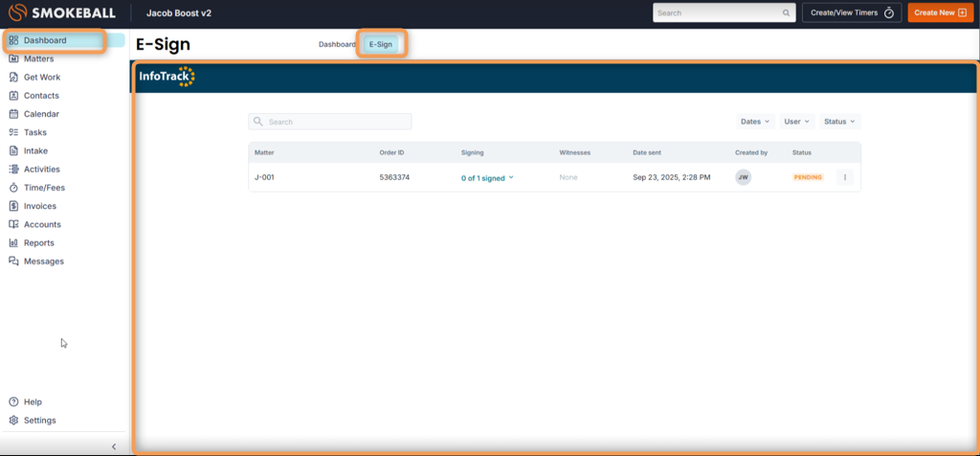Switch to the E-Sign tab

coord(381,44)
